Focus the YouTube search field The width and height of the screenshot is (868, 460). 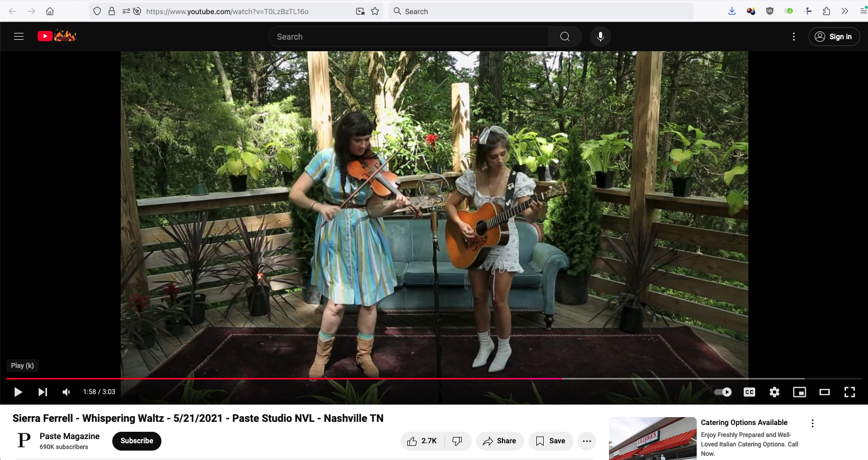coord(408,37)
